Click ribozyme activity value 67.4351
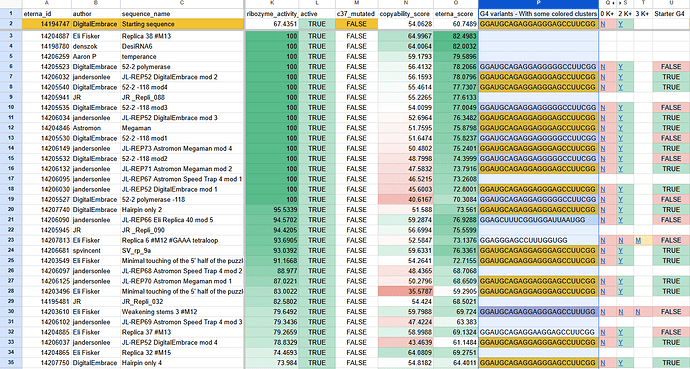The image size is (690, 369). tap(272, 24)
